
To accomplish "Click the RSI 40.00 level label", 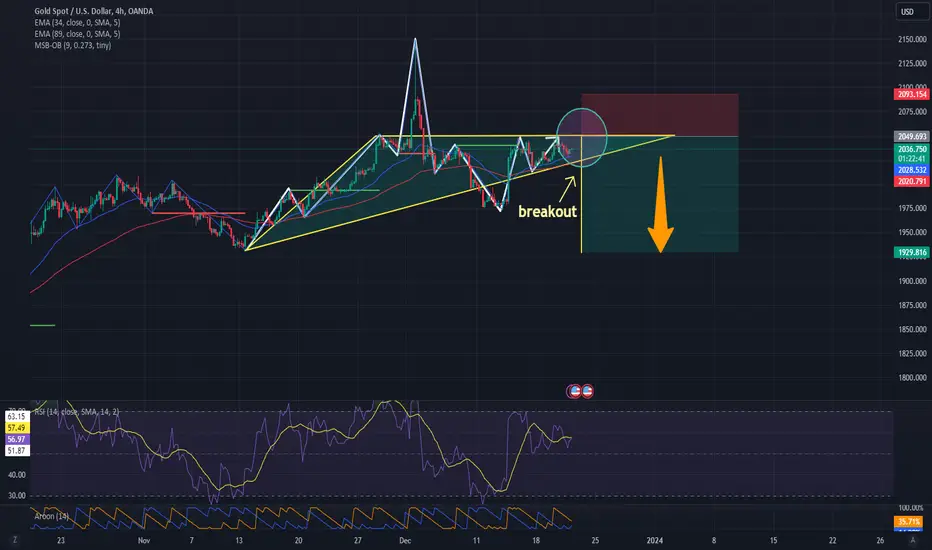I will click(17, 475).
